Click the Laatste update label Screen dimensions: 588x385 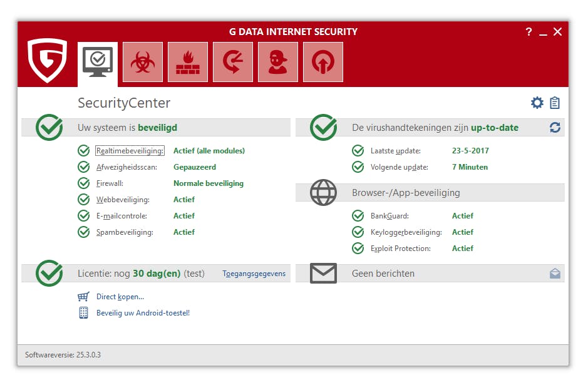pyautogui.click(x=396, y=151)
